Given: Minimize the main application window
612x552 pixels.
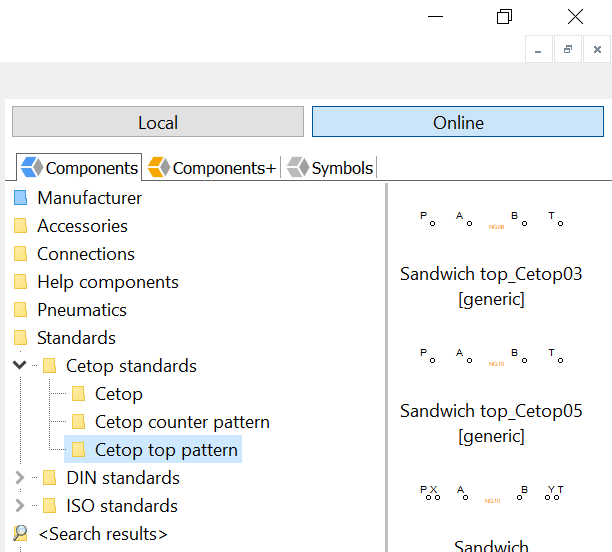Looking at the screenshot, I should coord(435,16).
